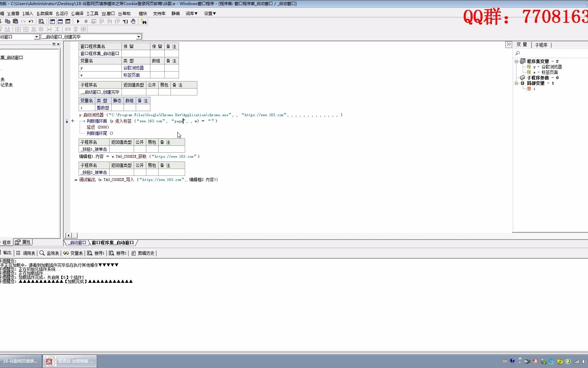The height and width of the screenshot is (368, 588).
Task: Open the 启动窗口 combo box dropdown
Action: click(x=37, y=37)
